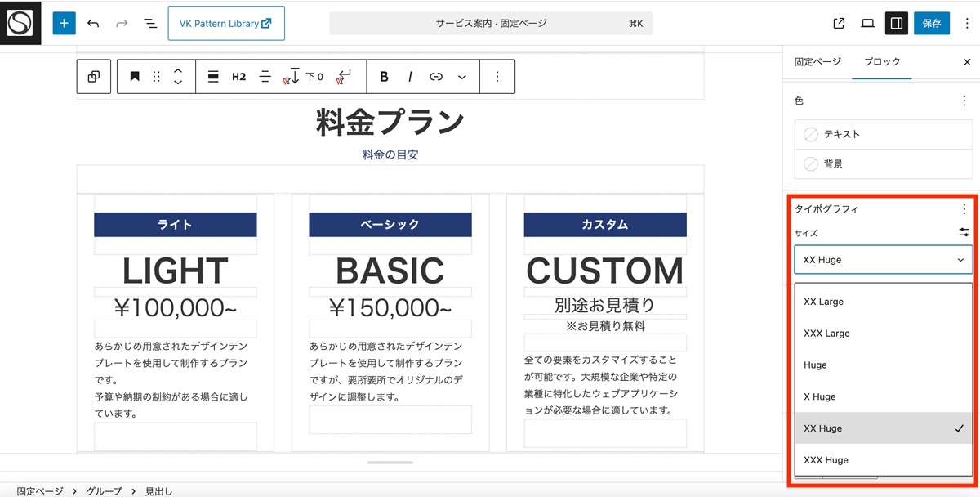Click the blue block inserter plus button
980x497 pixels.
(x=64, y=23)
